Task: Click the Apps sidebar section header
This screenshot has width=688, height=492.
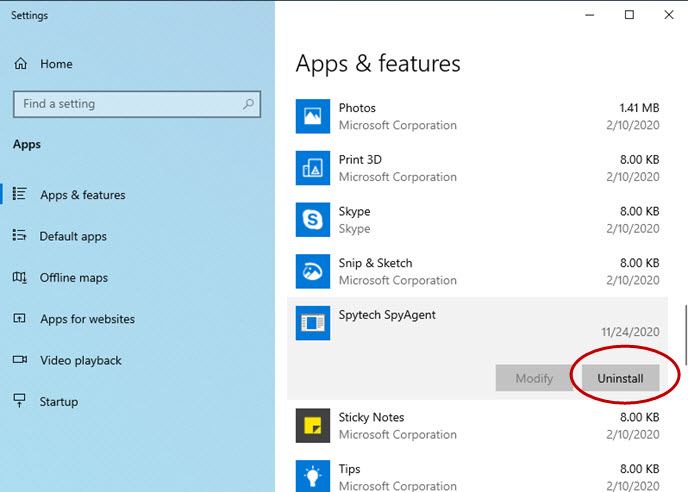Action: [27, 145]
